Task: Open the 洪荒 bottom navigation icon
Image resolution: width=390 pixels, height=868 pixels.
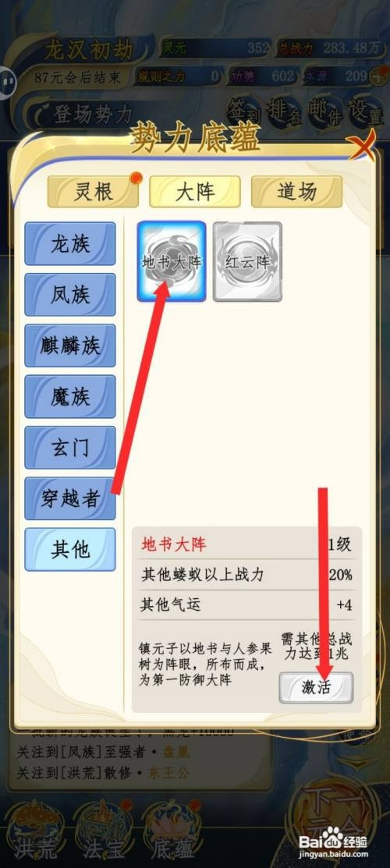Action: (x=34, y=829)
